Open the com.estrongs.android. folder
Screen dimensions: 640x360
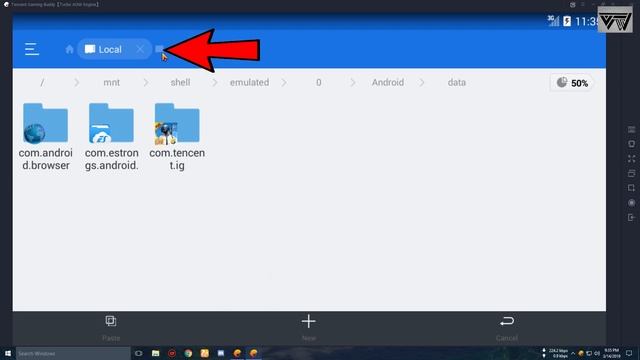(x=111, y=137)
